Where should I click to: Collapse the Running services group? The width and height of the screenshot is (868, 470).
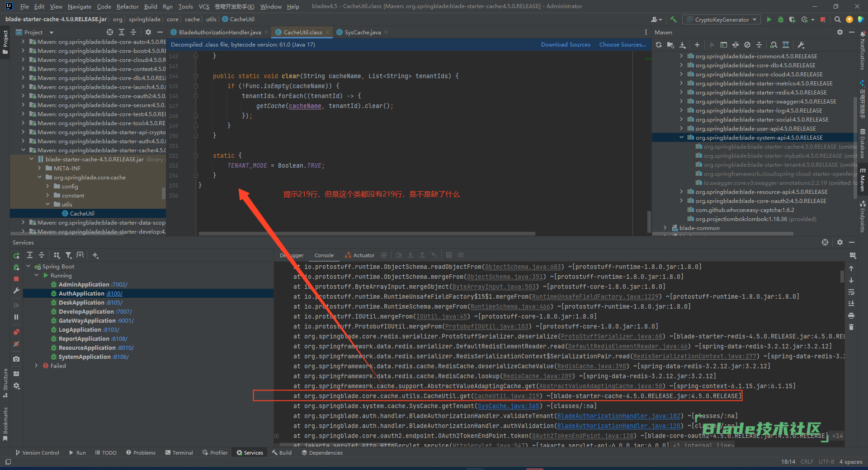pyautogui.click(x=37, y=275)
